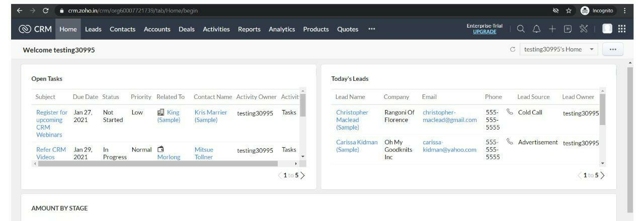Go to next page of Open Tasks
This screenshot has height=221, width=644.
[302, 175]
